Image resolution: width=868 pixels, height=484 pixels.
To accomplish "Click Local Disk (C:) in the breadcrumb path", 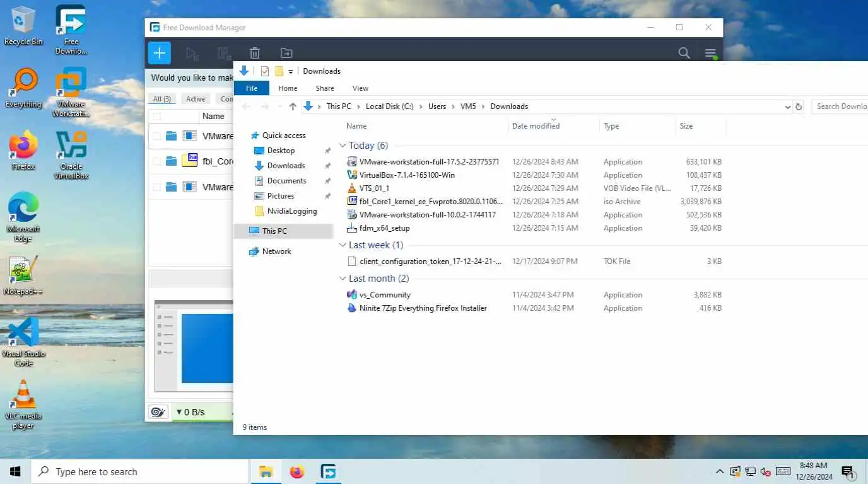I will (389, 107).
